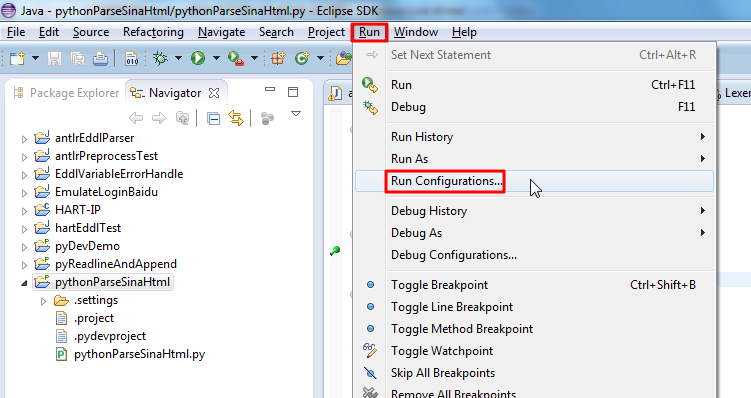Screen dimensions: 751x398
Task: Open the New Java Class dropdown arrow
Action: pos(320,58)
